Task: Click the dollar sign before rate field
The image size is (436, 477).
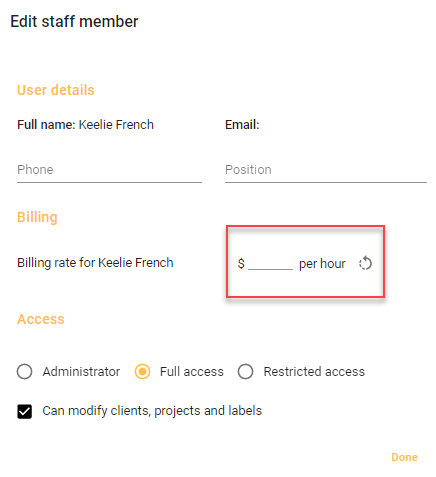Action: pos(241,263)
